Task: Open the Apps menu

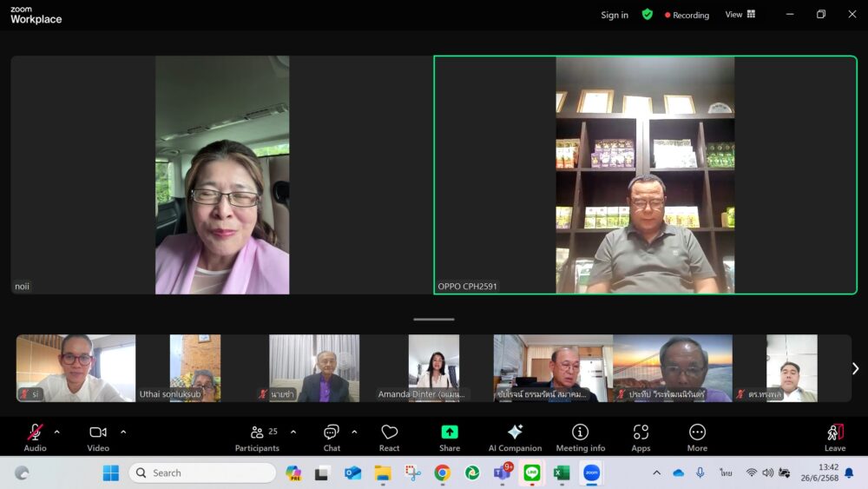Action: (x=641, y=437)
